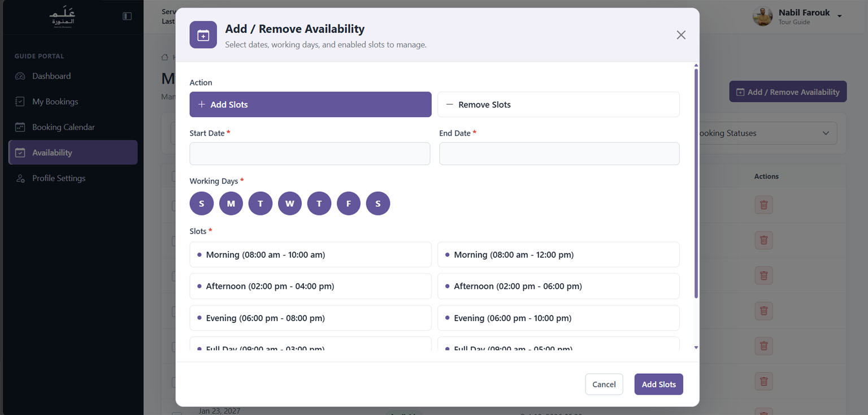Click the site logo in the sidebar

(x=62, y=17)
